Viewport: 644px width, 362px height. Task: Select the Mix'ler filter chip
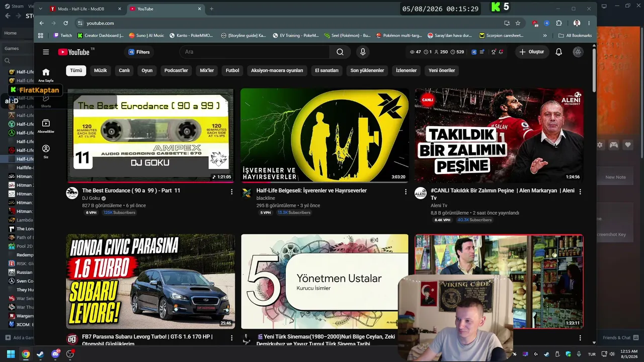pos(207,70)
